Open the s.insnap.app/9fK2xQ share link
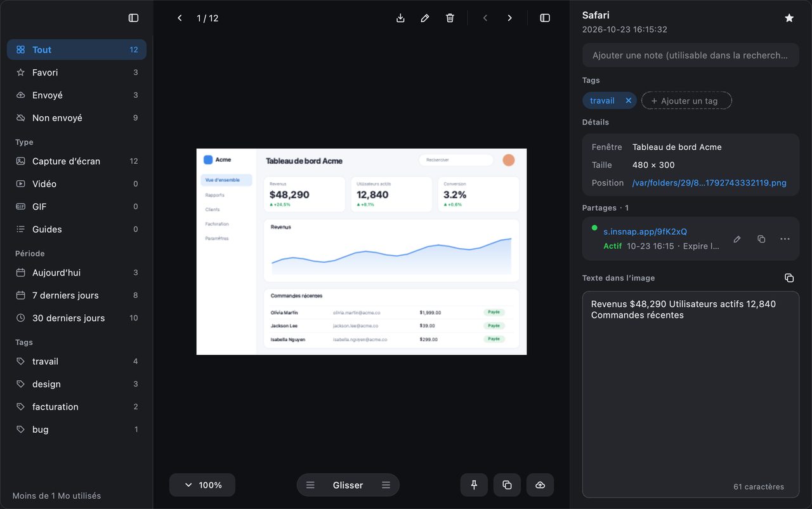The image size is (812, 509). [645, 232]
